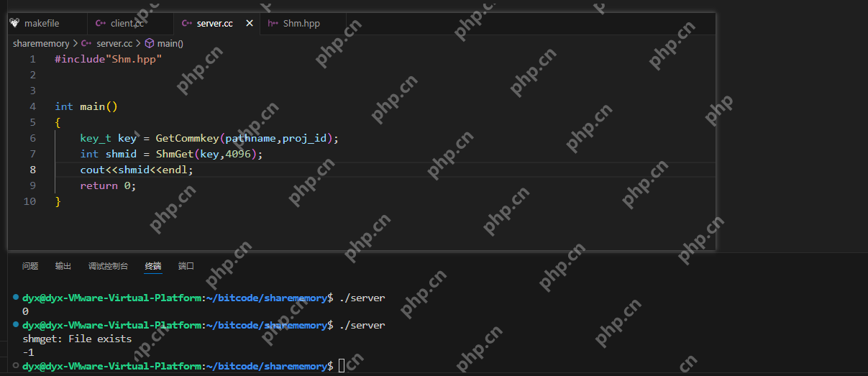This screenshot has width=868, height=376.
Task: Click the C++ icon on the client.cc tab
Action: (x=100, y=24)
